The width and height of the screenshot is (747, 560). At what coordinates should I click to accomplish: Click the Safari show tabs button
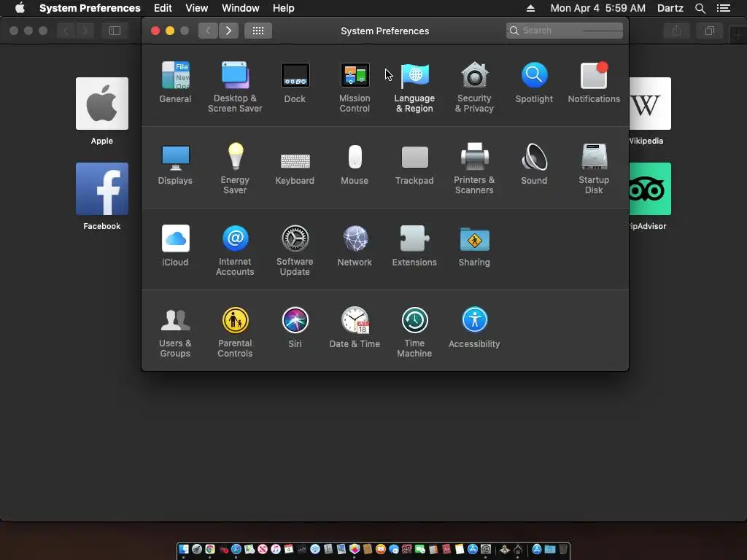709,31
